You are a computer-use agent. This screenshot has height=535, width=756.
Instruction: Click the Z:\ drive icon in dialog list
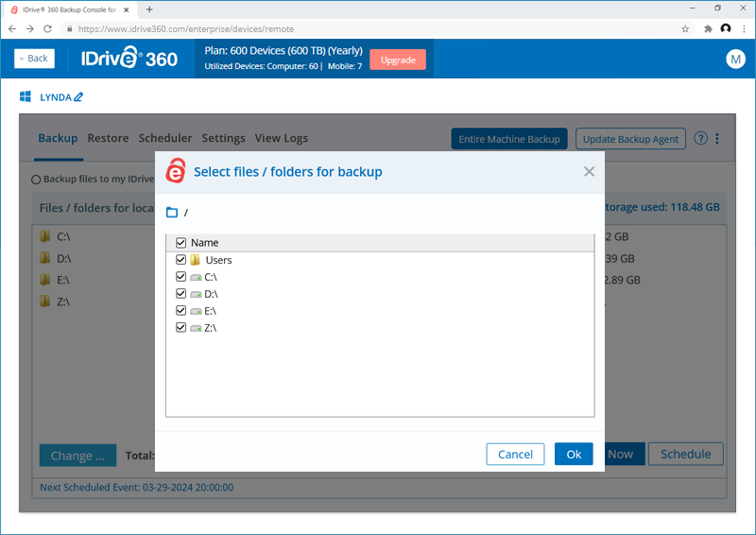(x=196, y=328)
